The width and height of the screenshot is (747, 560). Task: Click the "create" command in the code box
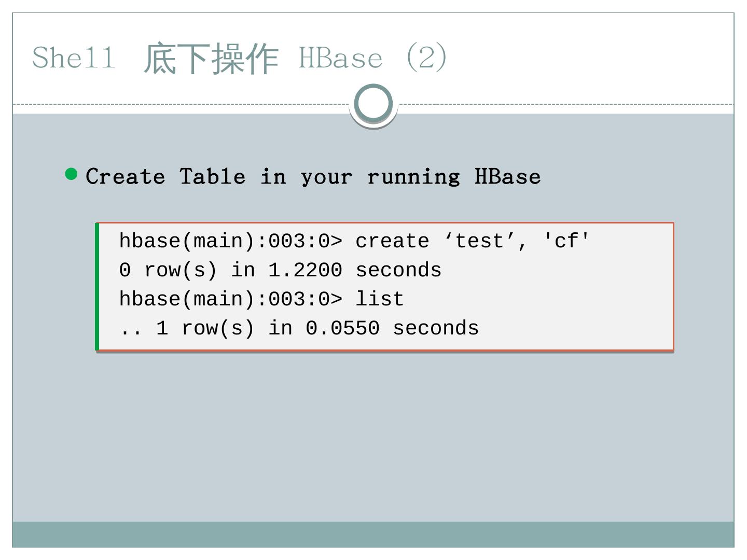392,241
